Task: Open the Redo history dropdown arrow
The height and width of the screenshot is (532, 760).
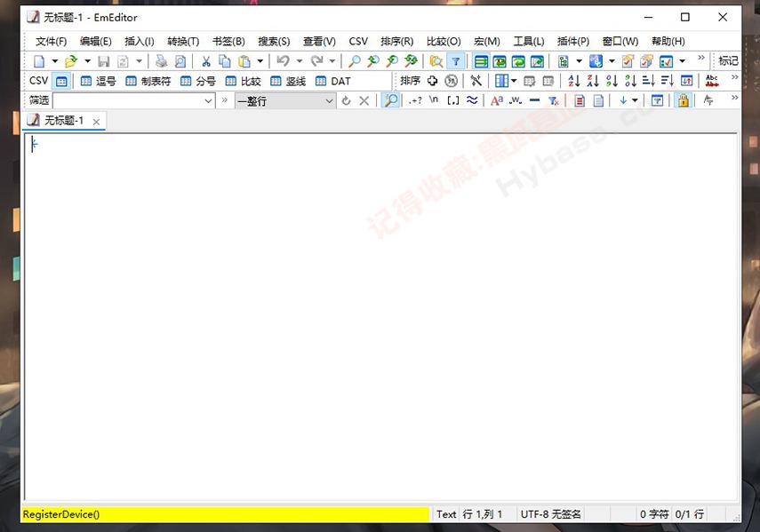Action: [332, 61]
